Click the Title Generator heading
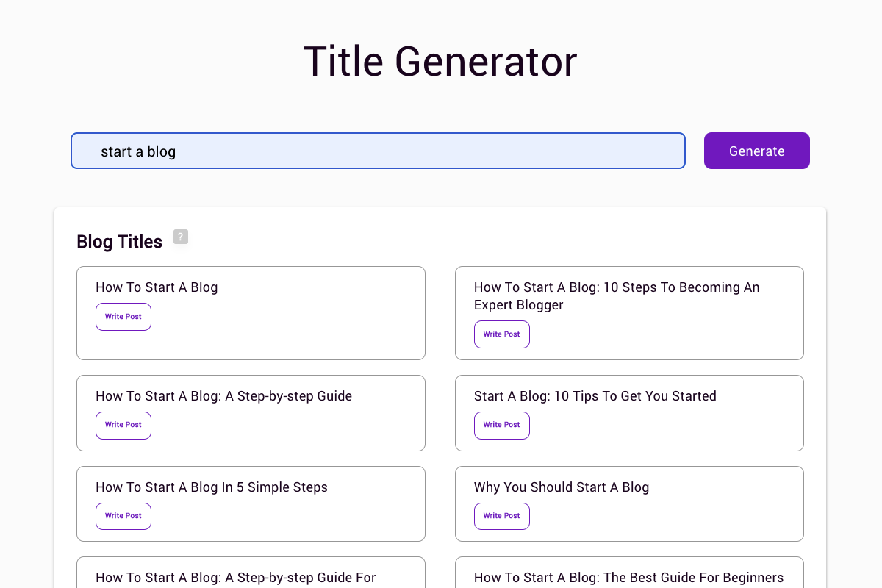The image size is (882, 588). coord(440,62)
